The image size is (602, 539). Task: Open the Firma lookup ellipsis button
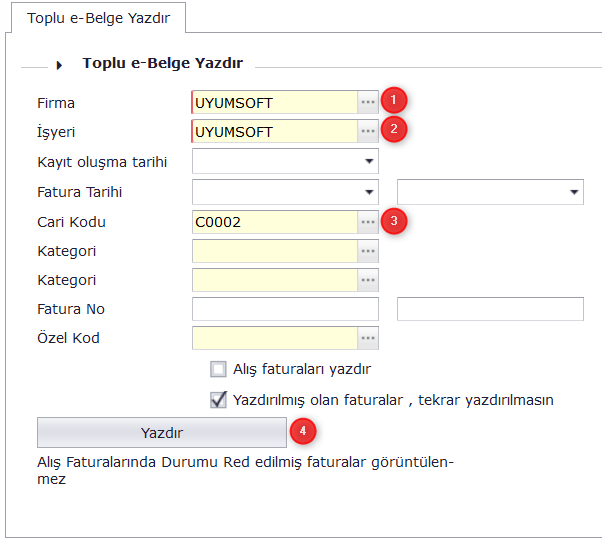(x=368, y=102)
